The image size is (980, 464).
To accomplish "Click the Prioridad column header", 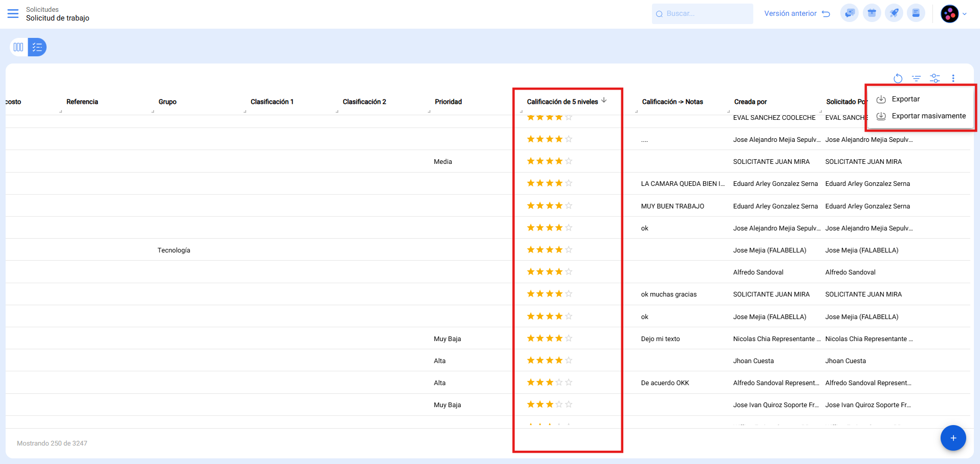I will coord(448,102).
